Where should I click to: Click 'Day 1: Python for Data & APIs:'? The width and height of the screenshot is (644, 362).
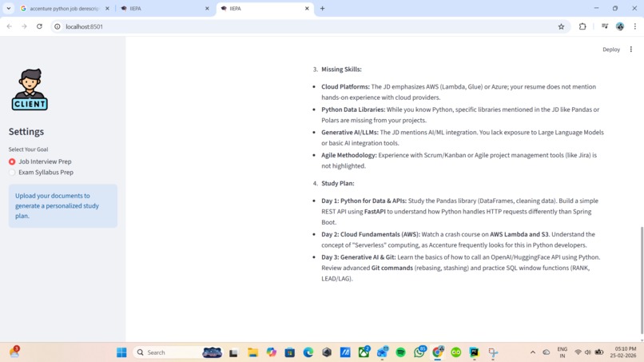click(x=364, y=201)
